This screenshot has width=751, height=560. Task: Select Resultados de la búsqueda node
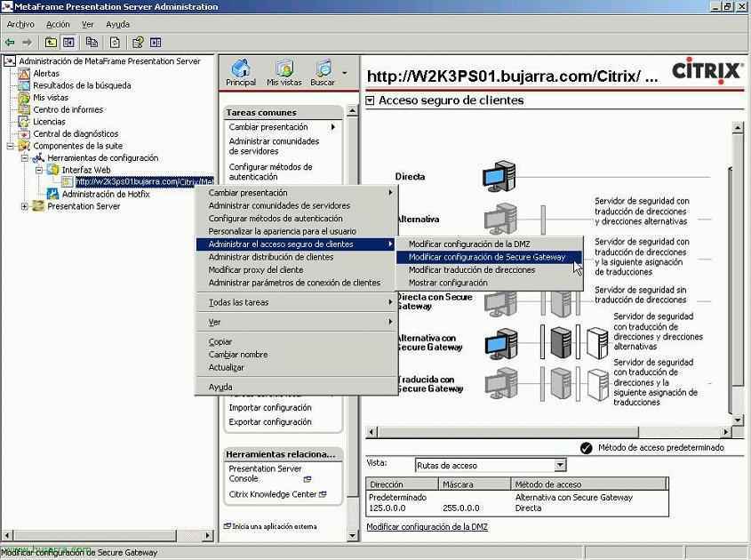[x=82, y=85]
